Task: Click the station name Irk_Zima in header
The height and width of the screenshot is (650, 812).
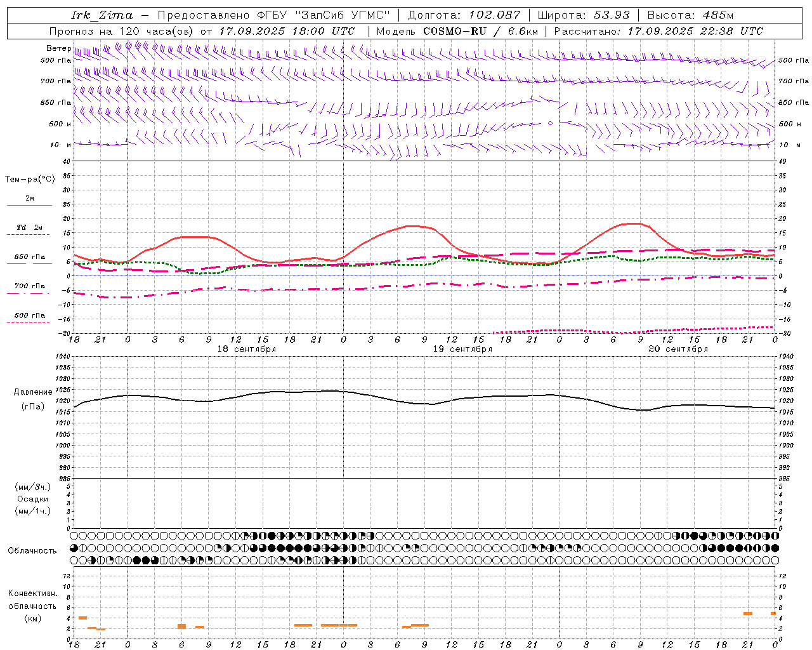Action: [102, 15]
